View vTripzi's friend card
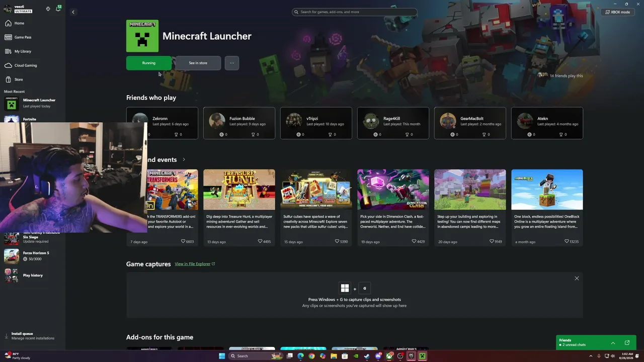644x362 pixels. pos(316,123)
